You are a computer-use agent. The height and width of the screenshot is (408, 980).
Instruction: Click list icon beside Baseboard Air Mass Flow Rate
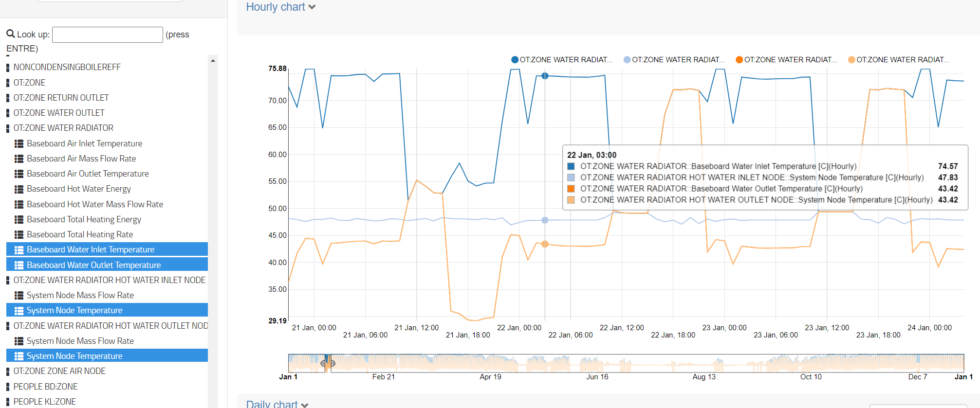[x=19, y=159]
